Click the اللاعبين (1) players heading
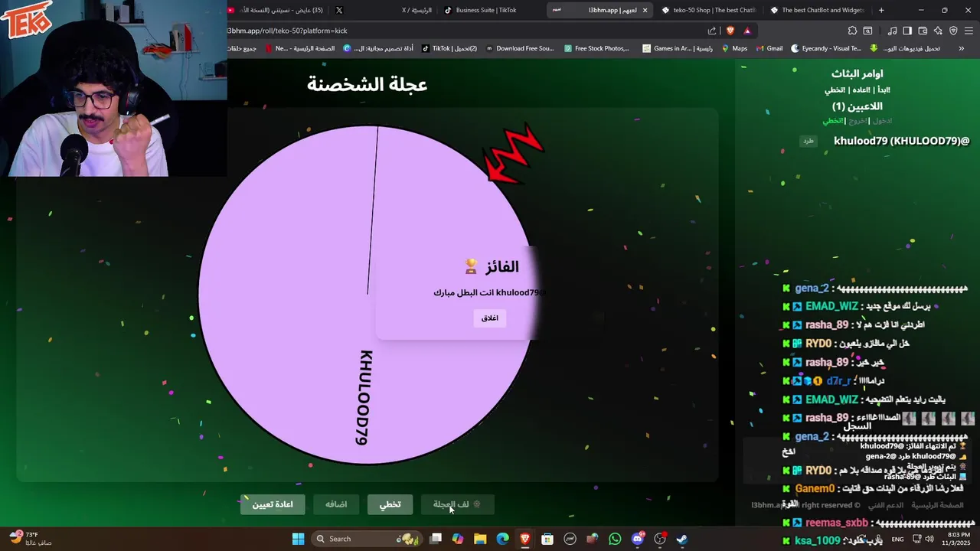The image size is (980, 551). pos(857,106)
